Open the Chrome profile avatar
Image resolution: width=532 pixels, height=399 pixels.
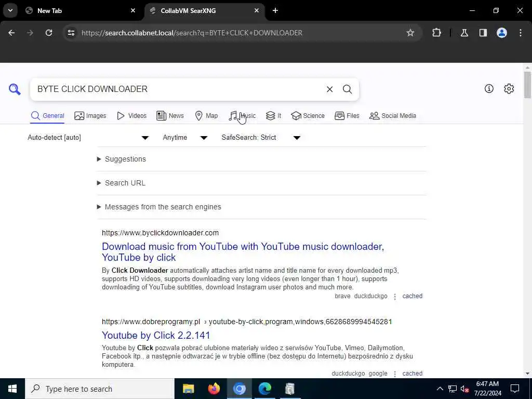502,33
